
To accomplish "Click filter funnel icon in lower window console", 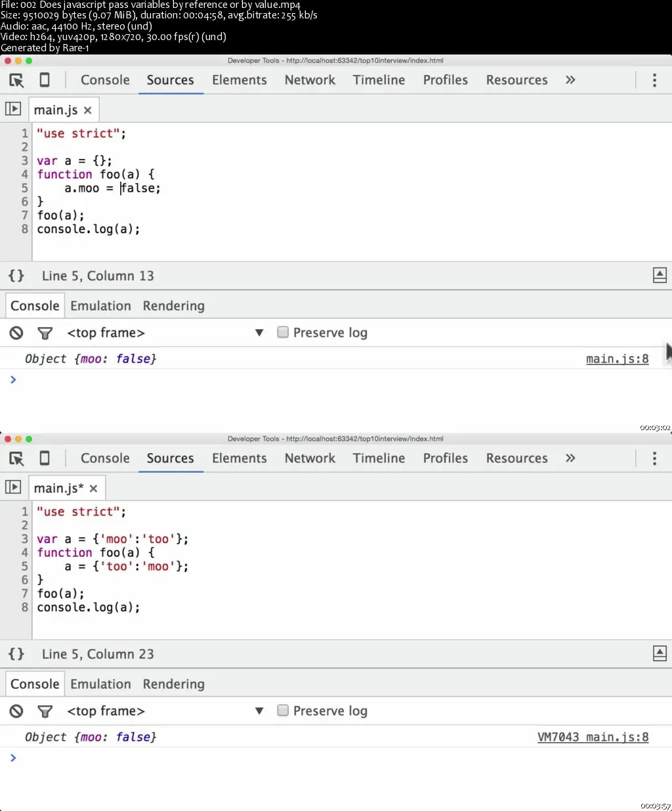I will [x=45, y=712].
